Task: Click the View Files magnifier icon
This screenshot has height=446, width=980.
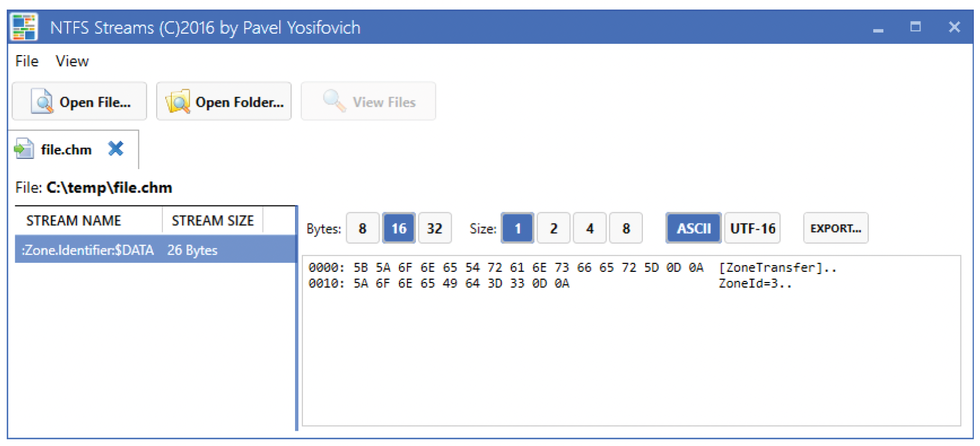Action: coord(334,101)
